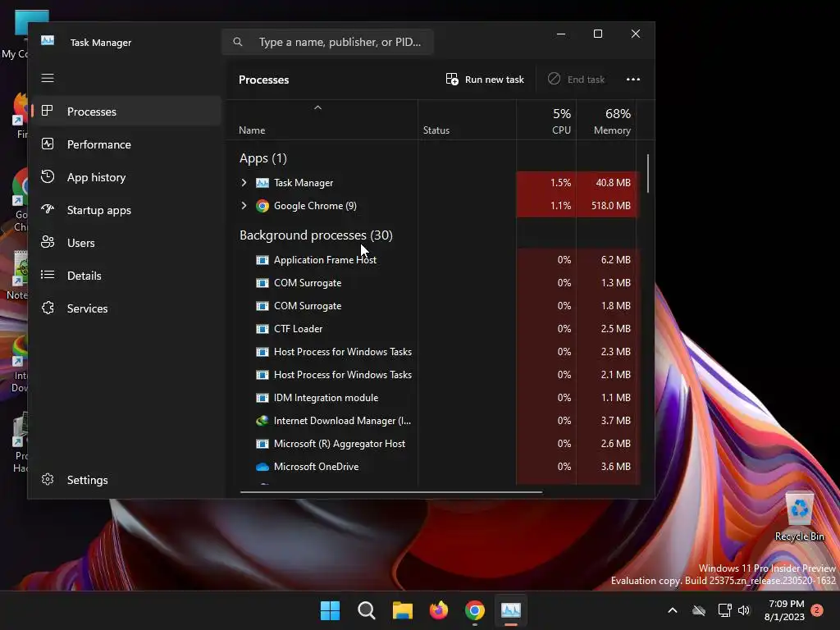Click the OneDrive tray icon
Image resolution: width=840 pixels, height=630 pixels.
(699, 610)
